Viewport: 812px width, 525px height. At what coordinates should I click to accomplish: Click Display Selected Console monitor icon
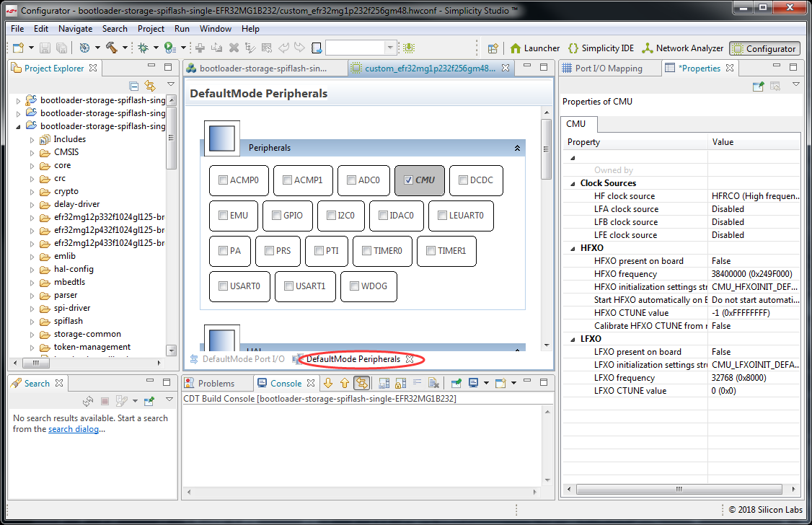click(x=473, y=383)
